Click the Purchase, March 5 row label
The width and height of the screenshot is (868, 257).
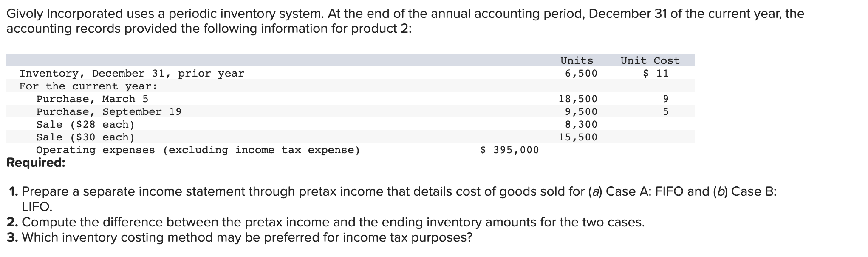pyautogui.click(x=92, y=99)
